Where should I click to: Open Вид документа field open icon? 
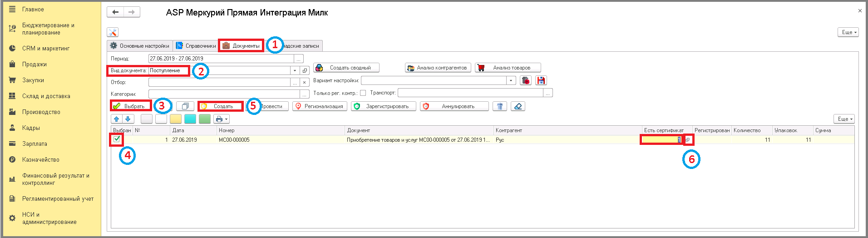tap(305, 70)
